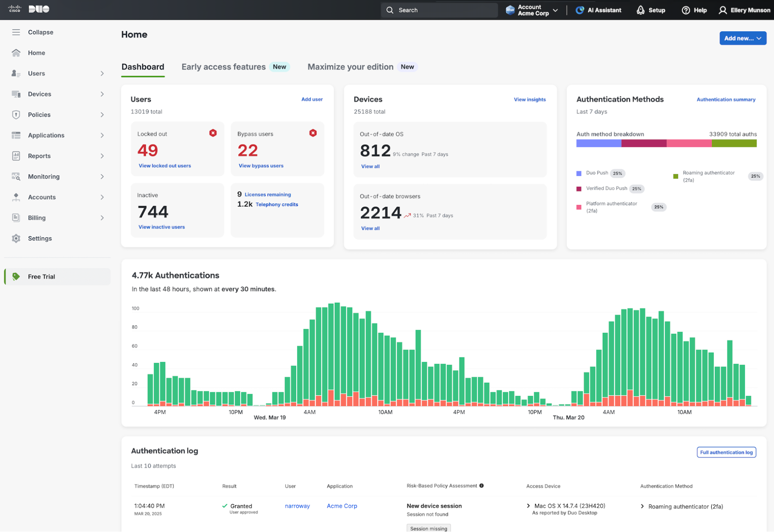Click the user profile icon for Ellery Munson
Image resolution: width=774 pixels, height=532 pixels.
[723, 10]
